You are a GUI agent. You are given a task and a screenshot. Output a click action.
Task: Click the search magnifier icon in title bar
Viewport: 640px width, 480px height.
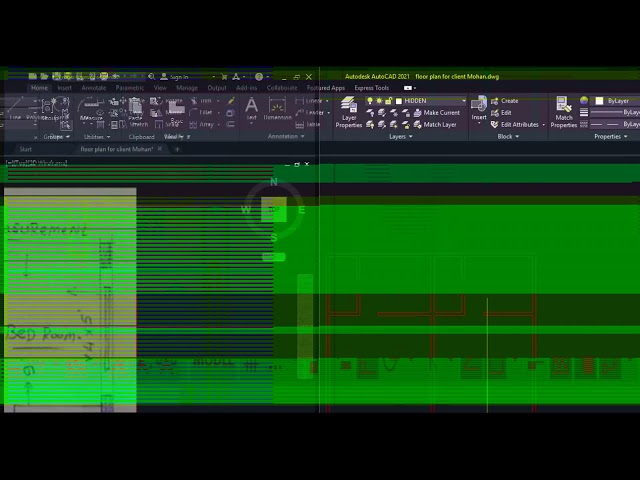pyautogui.click(x=151, y=77)
